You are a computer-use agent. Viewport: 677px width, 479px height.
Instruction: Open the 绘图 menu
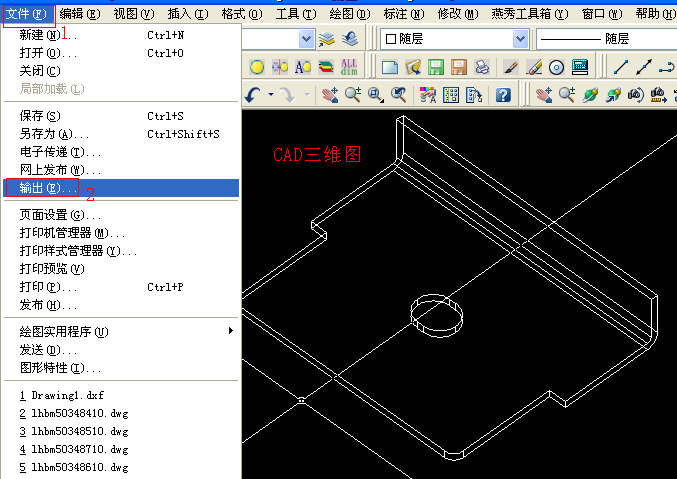350,14
